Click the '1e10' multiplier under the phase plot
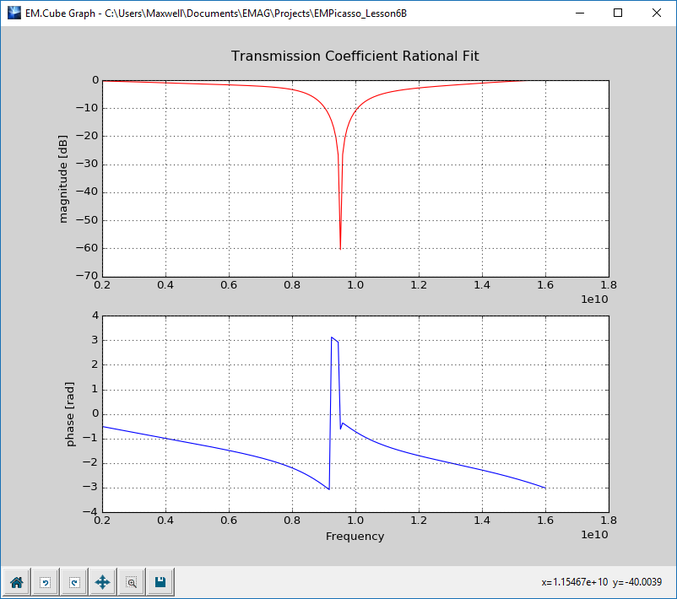This screenshot has width=677, height=599. coord(595,535)
